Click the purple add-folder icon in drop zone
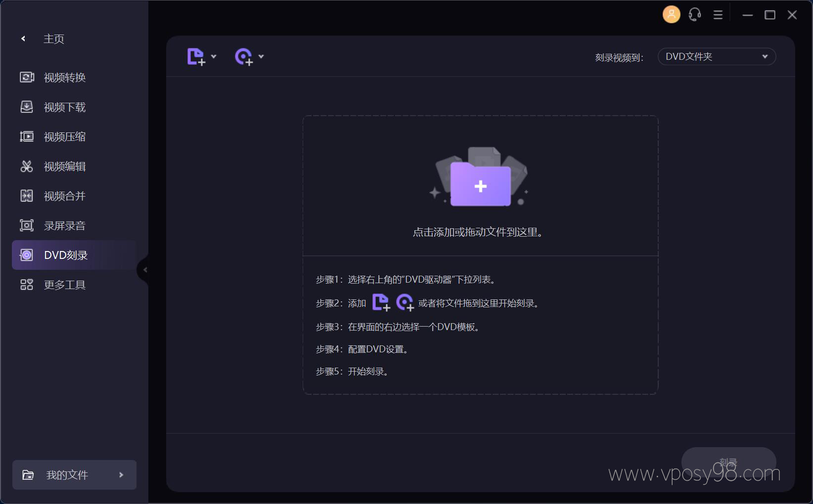The width and height of the screenshot is (813, 504). click(x=480, y=185)
